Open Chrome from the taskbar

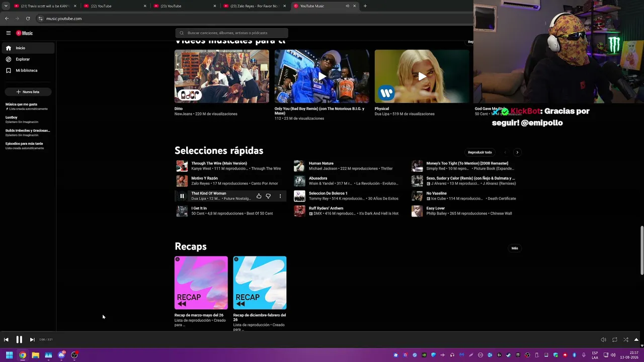23,355
